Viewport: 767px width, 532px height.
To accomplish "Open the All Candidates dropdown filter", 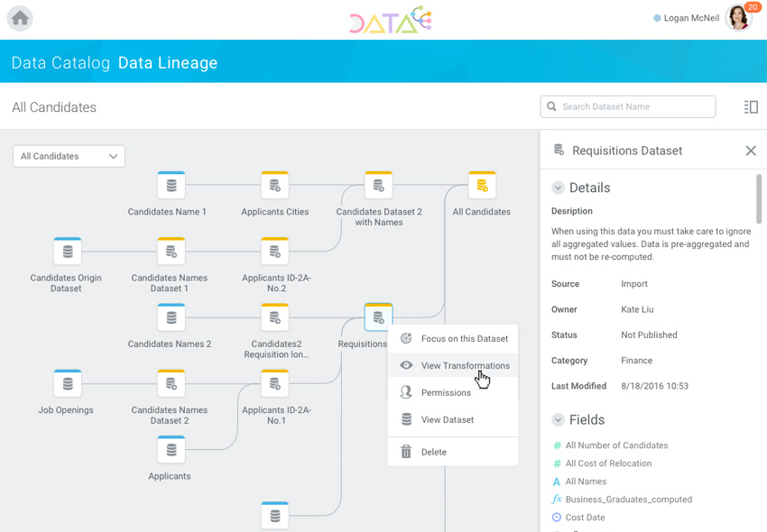I will tap(69, 156).
